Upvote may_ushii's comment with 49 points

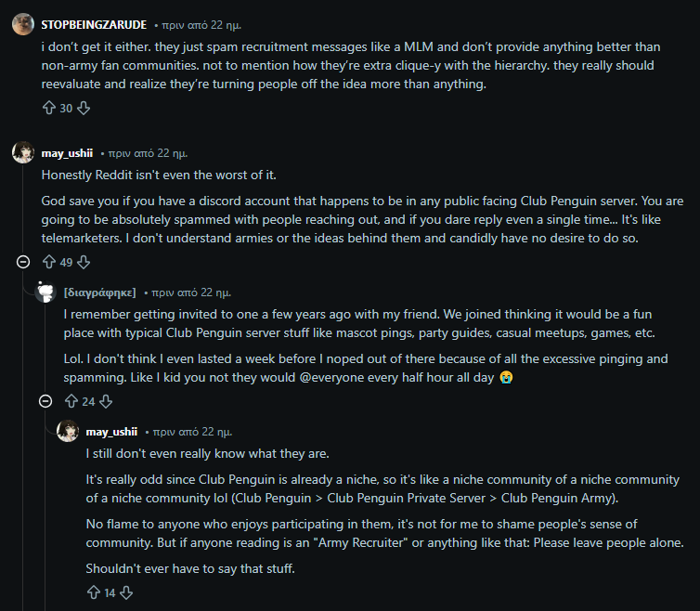(49, 263)
